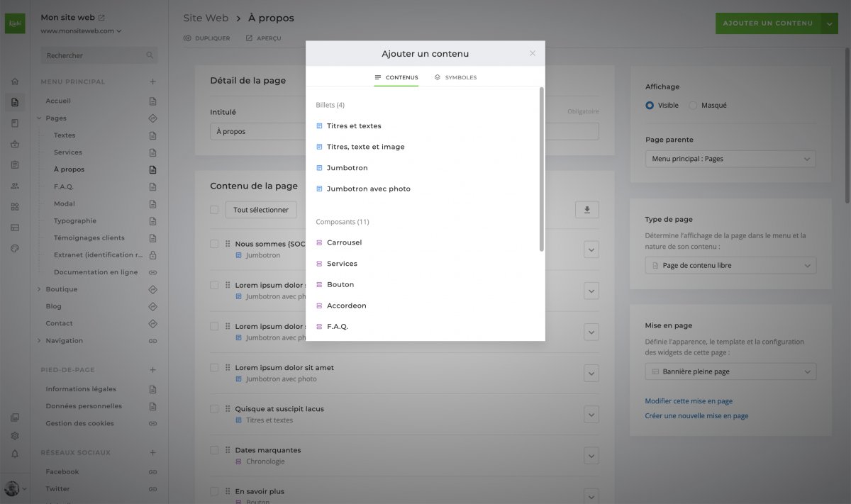Click the main page vertical scrollbar
The width and height of the screenshot is (851, 504).
coord(847,124)
